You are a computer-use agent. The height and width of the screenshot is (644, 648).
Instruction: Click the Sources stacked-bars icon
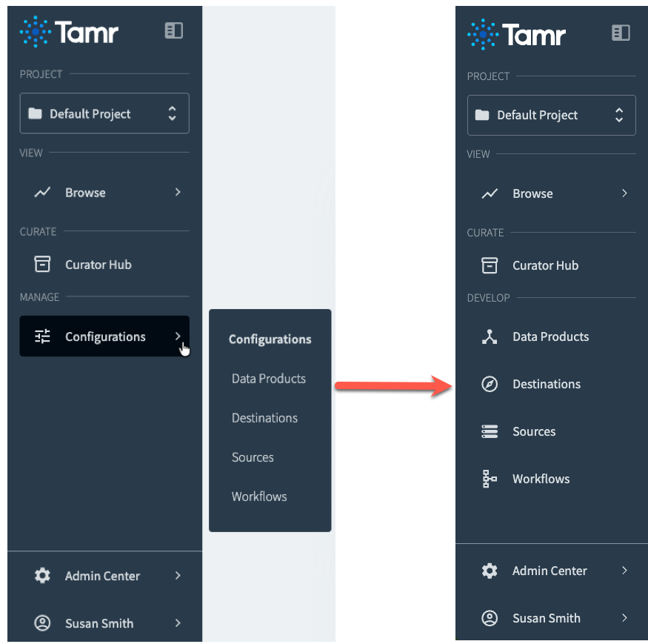point(490,431)
